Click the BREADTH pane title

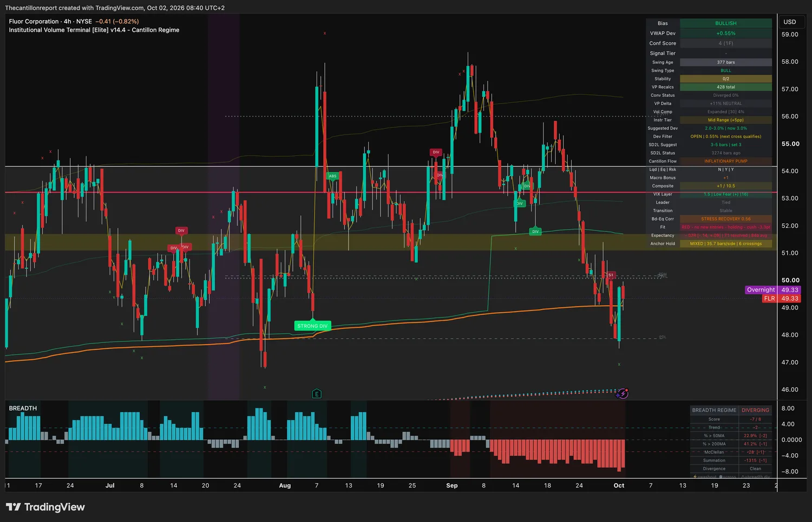(23, 408)
